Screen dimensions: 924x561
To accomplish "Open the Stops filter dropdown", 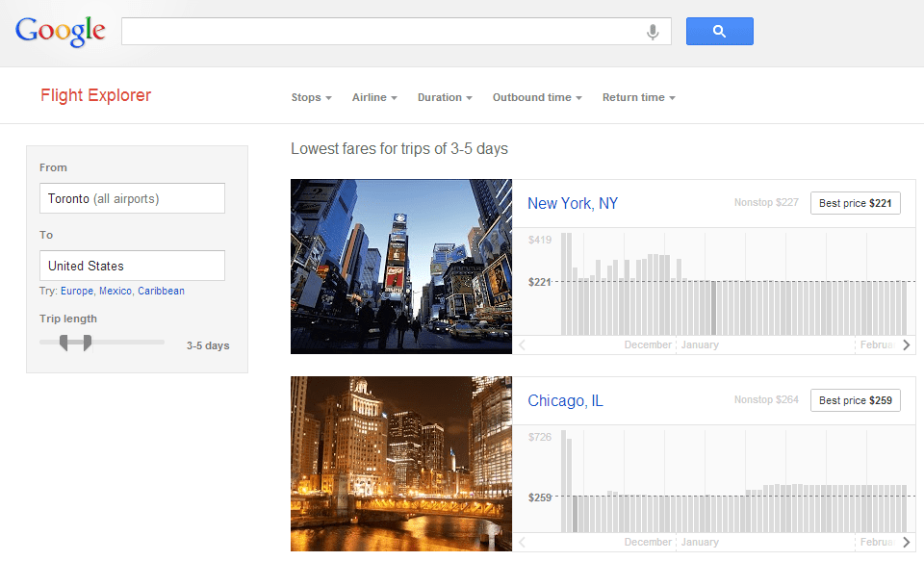I will [x=310, y=96].
